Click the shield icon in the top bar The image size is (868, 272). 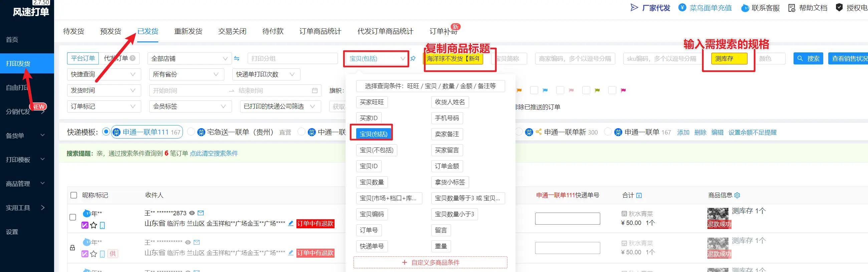click(x=839, y=7)
